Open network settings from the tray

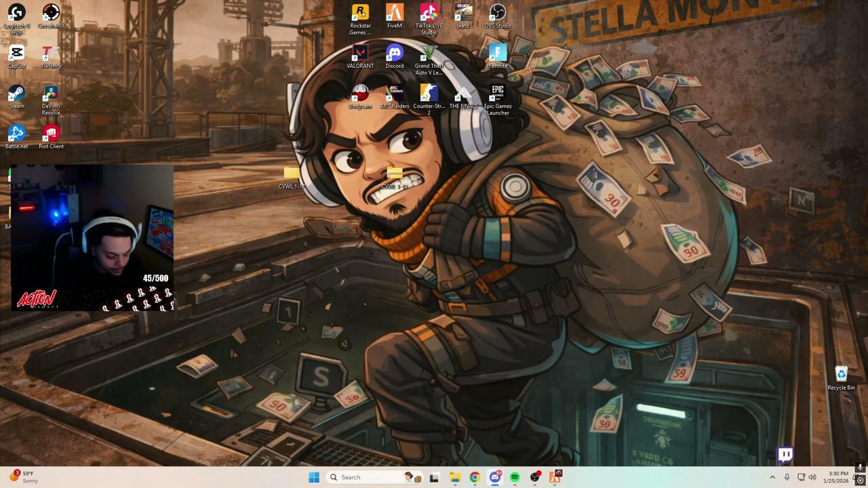pos(801,477)
